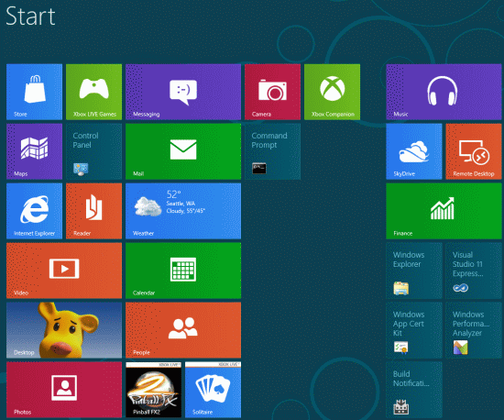The height and width of the screenshot is (420, 504).
Task: Open the People tile
Action: coord(183,330)
